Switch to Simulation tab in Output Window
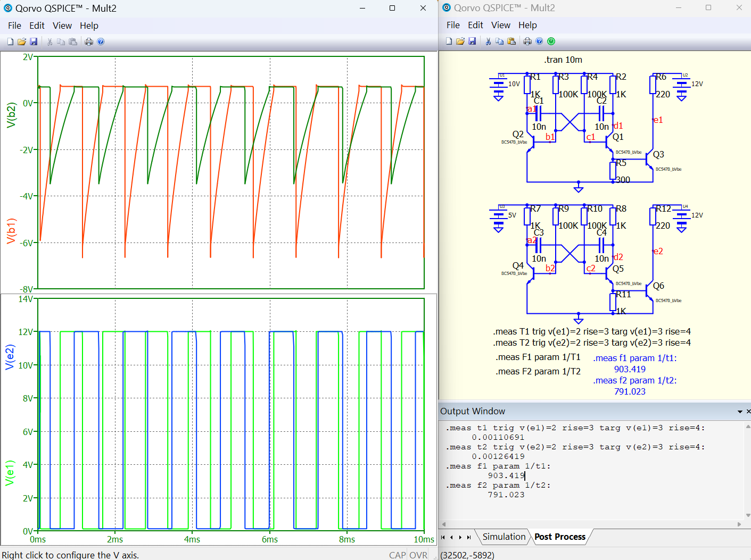Screen dimensions: 751x560 pos(504,537)
